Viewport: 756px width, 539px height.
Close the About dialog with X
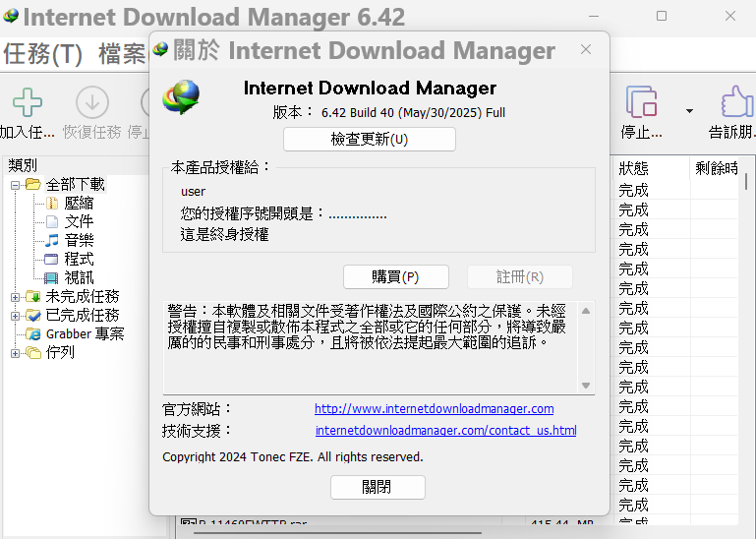586,49
